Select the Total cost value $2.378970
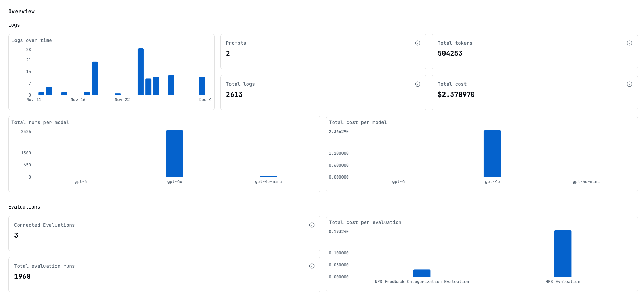Image resolution: width=644 pixels, height=304 pixels. click(456, 94)
